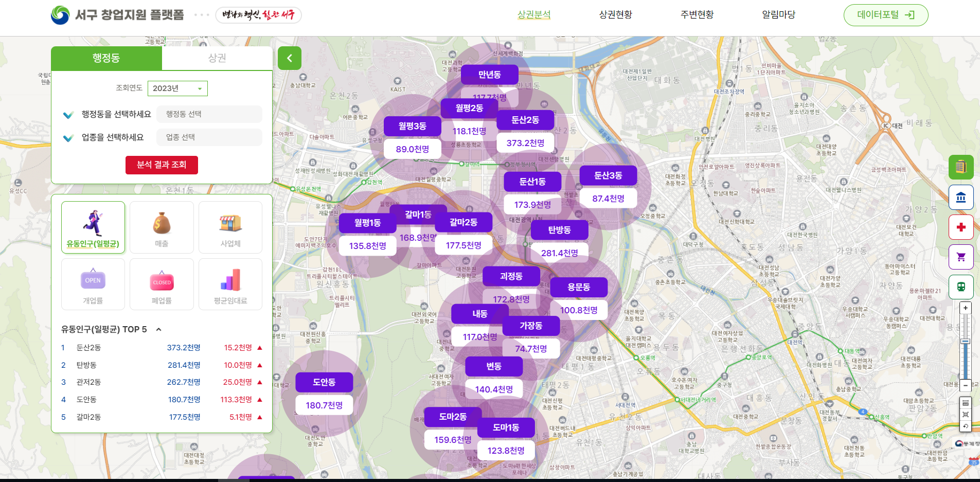Toggle the shopping cart mart layer icon

coord(961,257)
